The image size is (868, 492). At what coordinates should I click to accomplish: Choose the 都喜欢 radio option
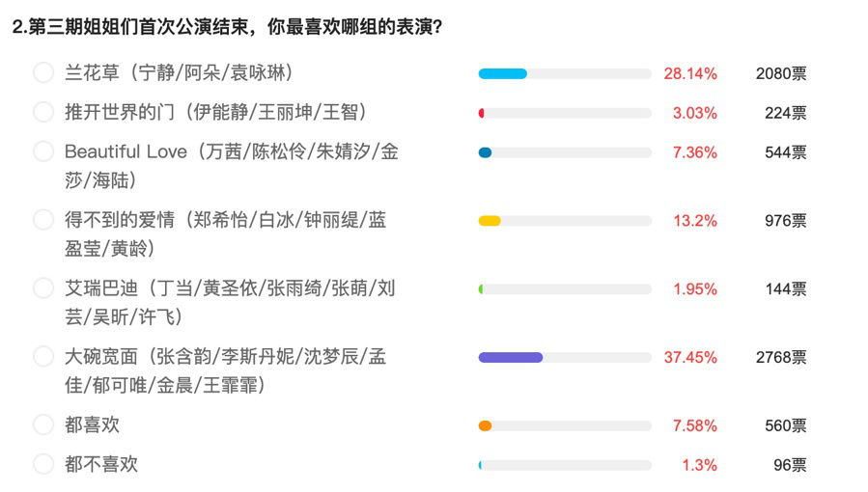(43, 424)
